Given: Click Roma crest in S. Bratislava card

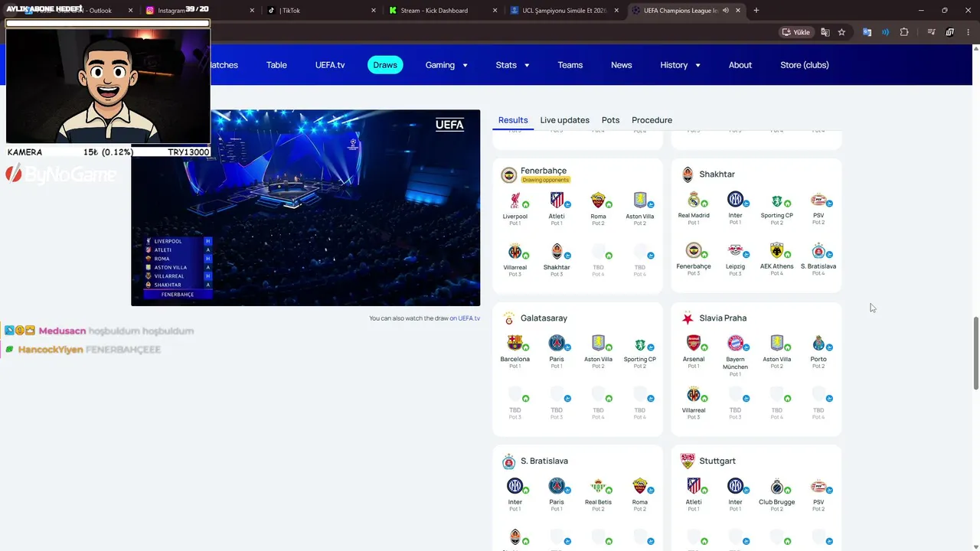Looking at the screenshot, I should 640,487.
